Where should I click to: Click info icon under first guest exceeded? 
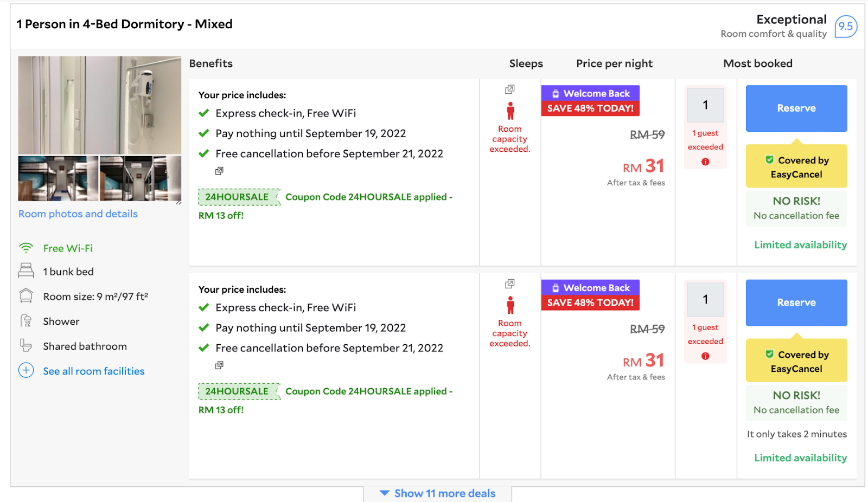click(x=705, y=162)
